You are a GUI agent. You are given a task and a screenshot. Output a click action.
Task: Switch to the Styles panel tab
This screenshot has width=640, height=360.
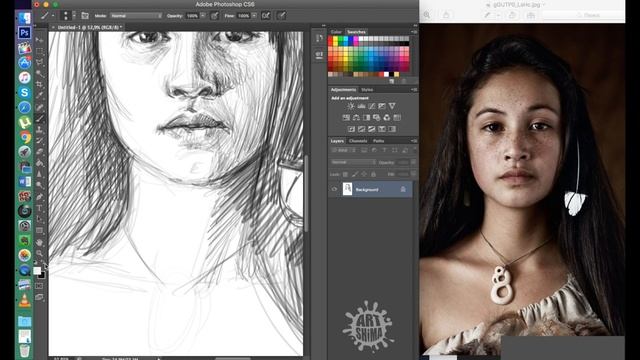(367, 89)
